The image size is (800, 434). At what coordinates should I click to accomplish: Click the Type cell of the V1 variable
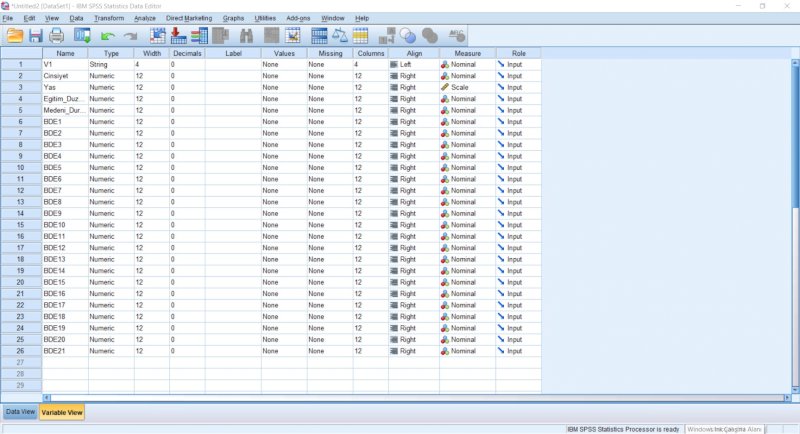110,64
